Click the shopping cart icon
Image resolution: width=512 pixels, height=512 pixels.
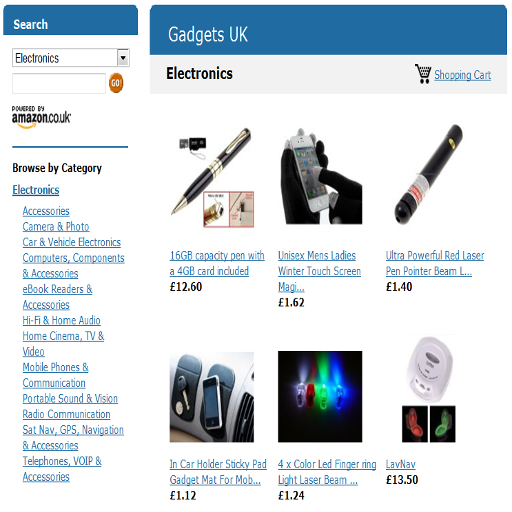tap(423, 74)
